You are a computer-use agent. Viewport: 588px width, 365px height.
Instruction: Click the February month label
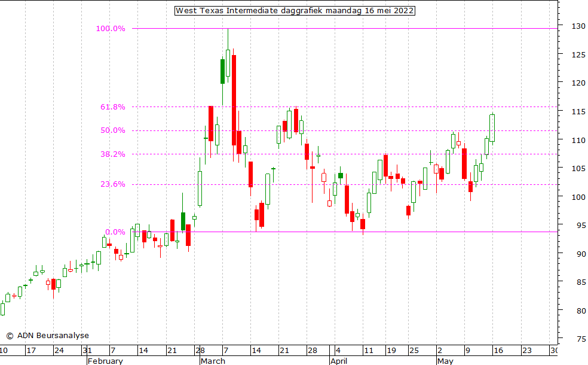click(x=105, y=361)
